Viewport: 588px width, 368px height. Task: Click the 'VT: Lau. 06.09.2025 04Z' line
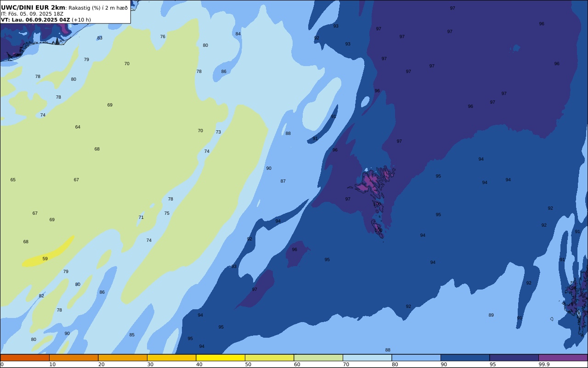pos(35,20)
